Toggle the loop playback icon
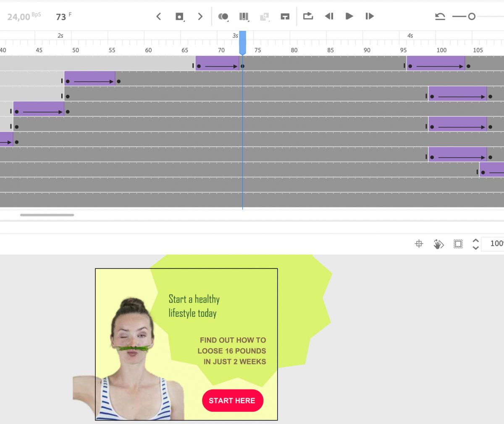Image resolution: width=504 pixels, height=424 pixels. point(308,16)
